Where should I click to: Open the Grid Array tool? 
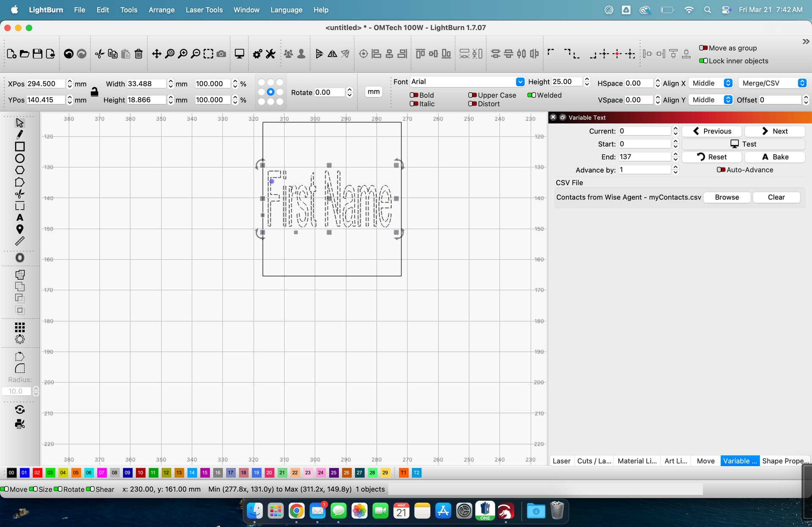[19, 327]
